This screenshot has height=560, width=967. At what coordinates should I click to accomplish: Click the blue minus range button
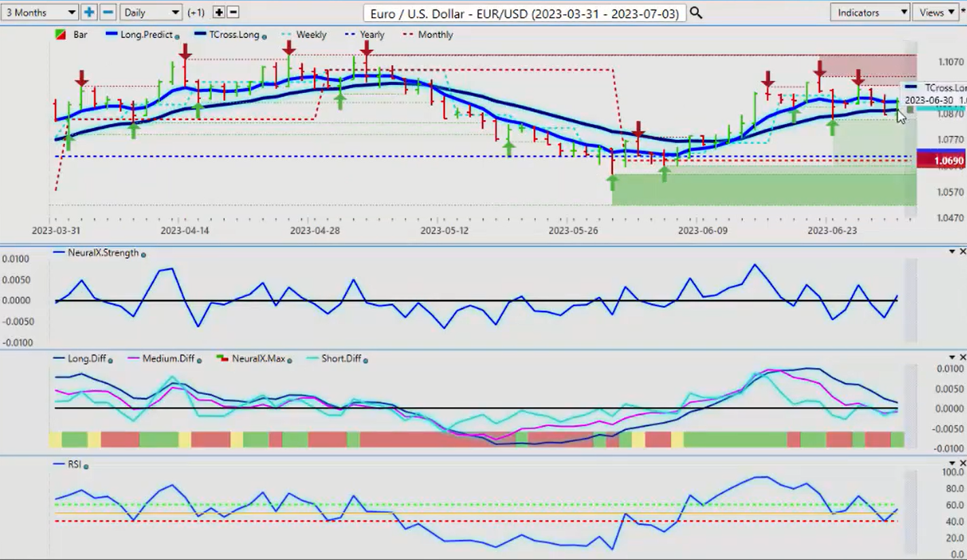(108, 12)
